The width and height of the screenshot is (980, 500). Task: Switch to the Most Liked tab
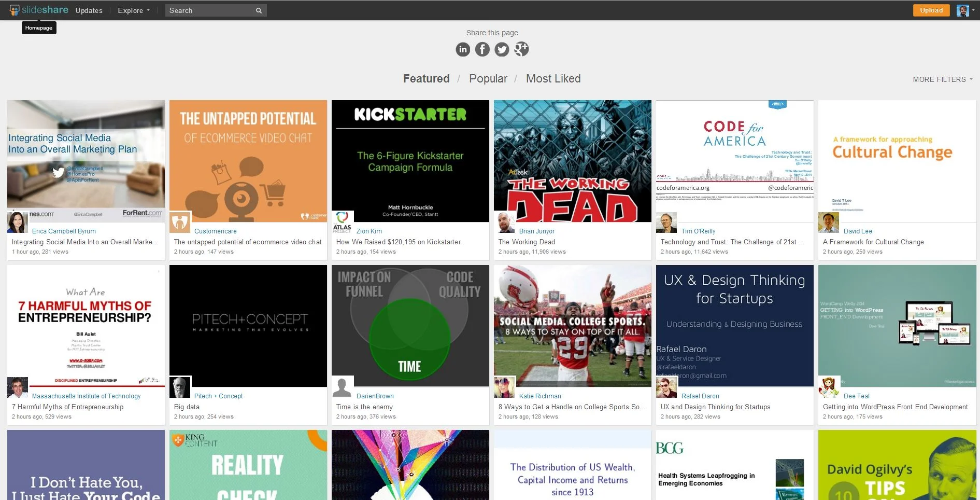[553, 78]
